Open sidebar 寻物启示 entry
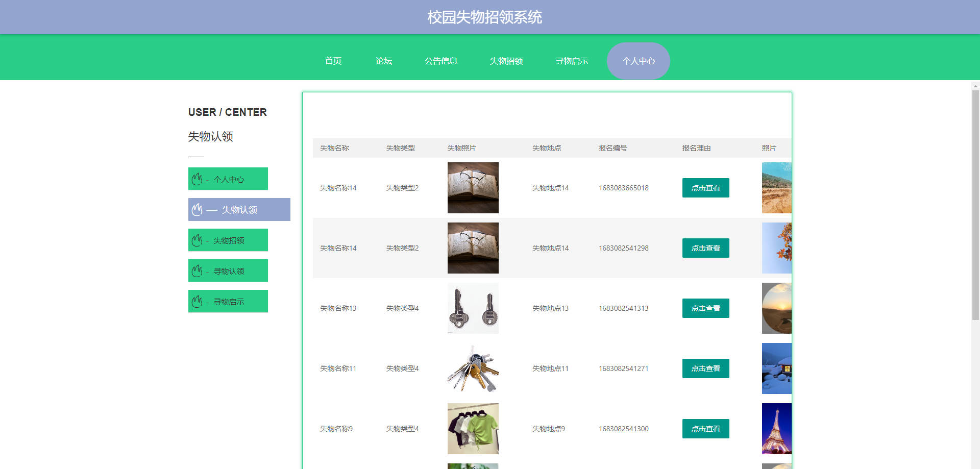The image size is (980, 469). pyautogui.click(x=228, y=301)
